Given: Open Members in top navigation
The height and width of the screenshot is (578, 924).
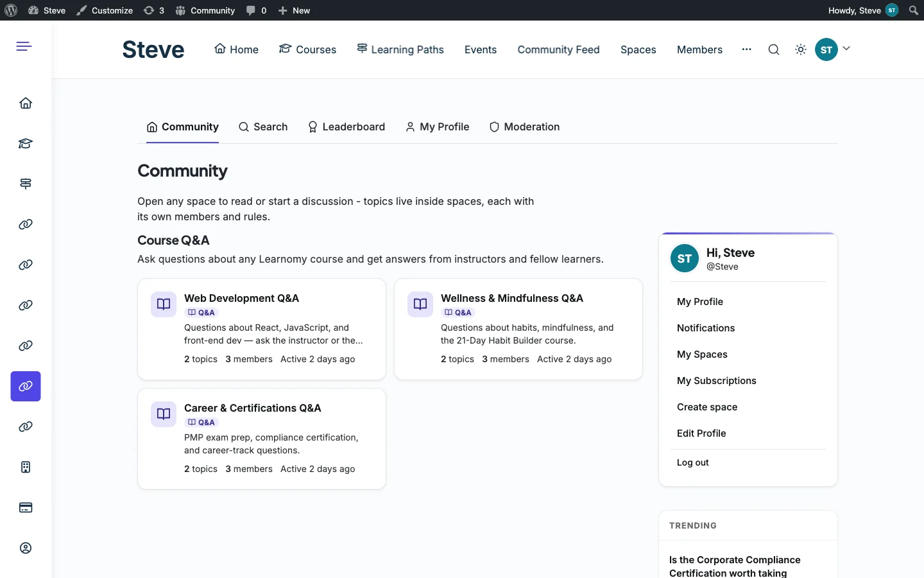Looking at the screenshot, I should 699,49.
